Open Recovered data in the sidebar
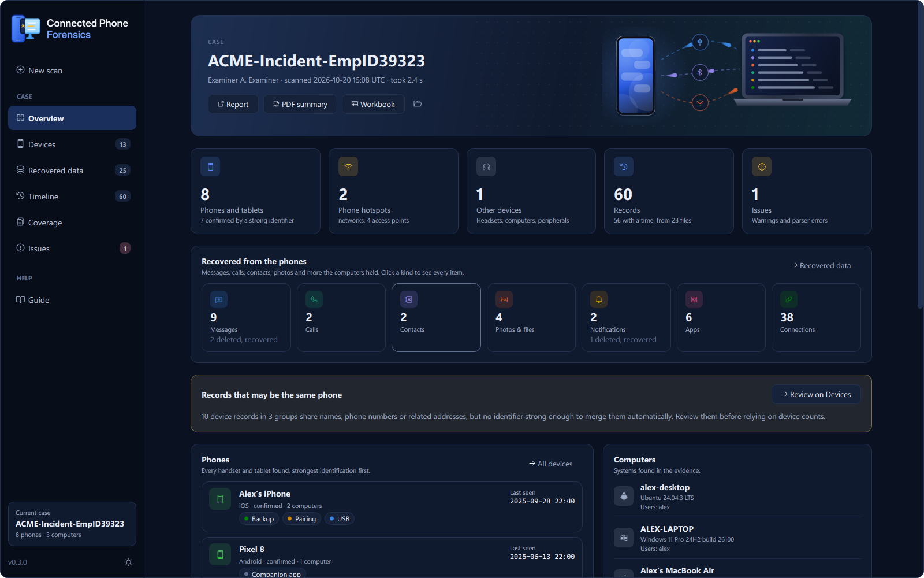Viewport: 924px width, 578px height. (72, 171)
